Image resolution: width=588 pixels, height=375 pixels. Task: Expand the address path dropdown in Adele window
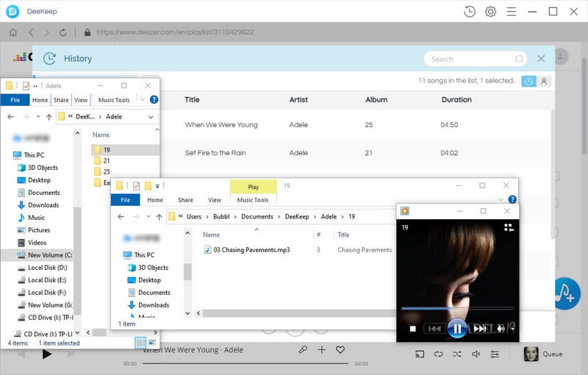click(x=151, y=116)
